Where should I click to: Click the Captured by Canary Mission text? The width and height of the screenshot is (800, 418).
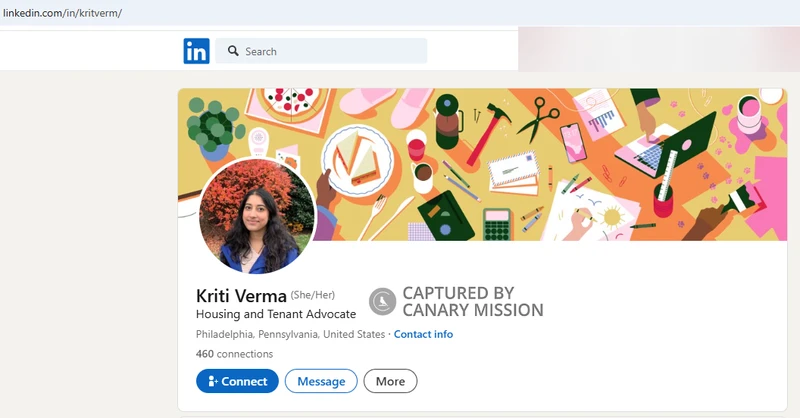pos(472,301)
